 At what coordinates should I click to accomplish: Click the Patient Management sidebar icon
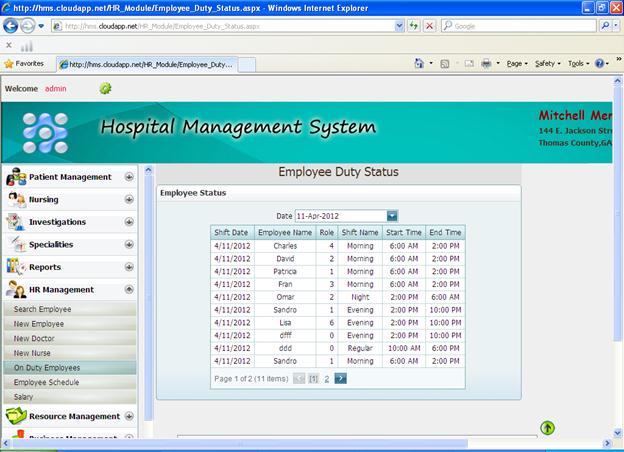16,177
